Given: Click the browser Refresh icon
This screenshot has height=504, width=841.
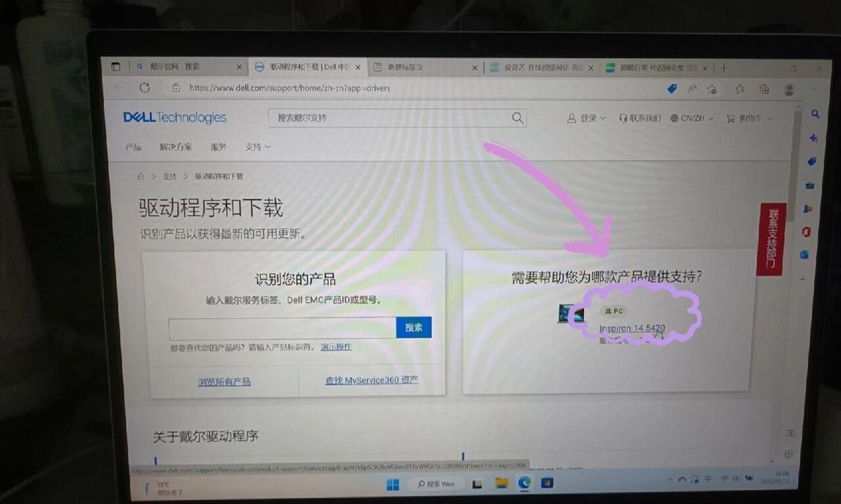Looking at the screenshot, I should point(144,87).
